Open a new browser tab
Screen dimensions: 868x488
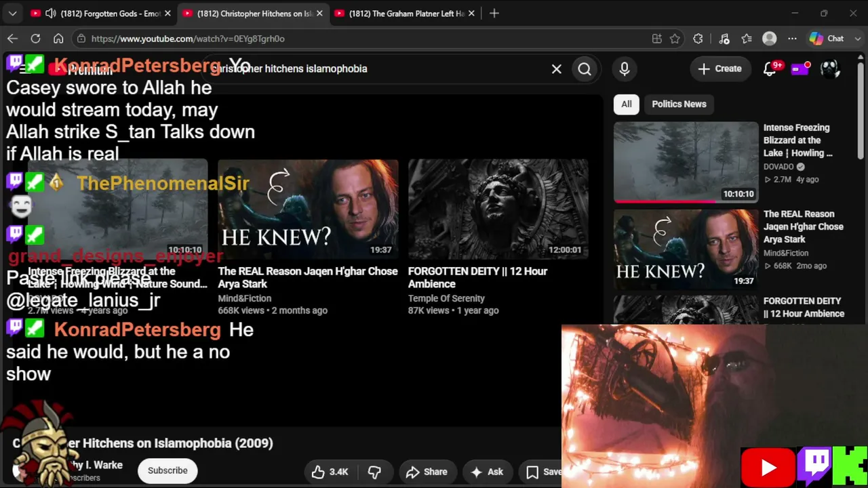click(x=494, y=14)
